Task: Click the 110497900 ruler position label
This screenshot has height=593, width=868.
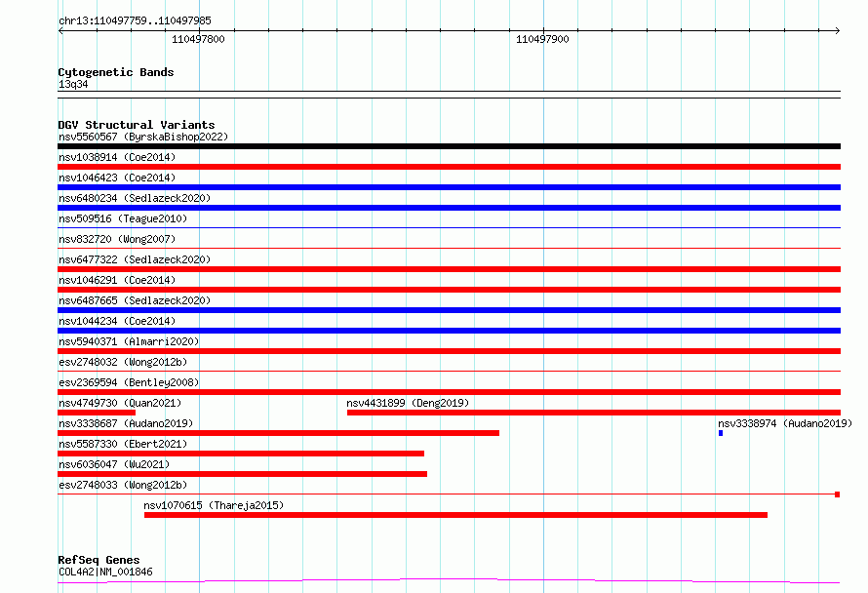Action: coord(542,39)
